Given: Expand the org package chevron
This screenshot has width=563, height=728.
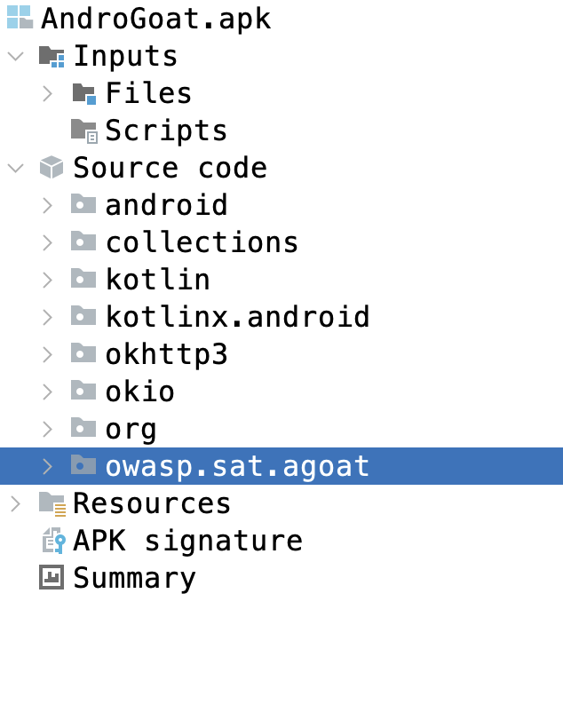Looking at the screenshot, I should click(48, 429).
